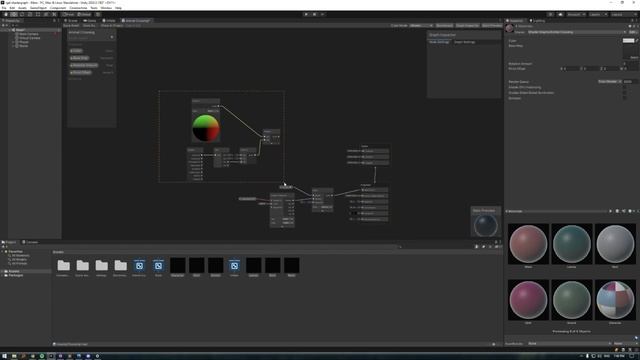Toggle the Blackboard panel button
The width and height of the screenshot is (640, 360).
tap(444, 25)
